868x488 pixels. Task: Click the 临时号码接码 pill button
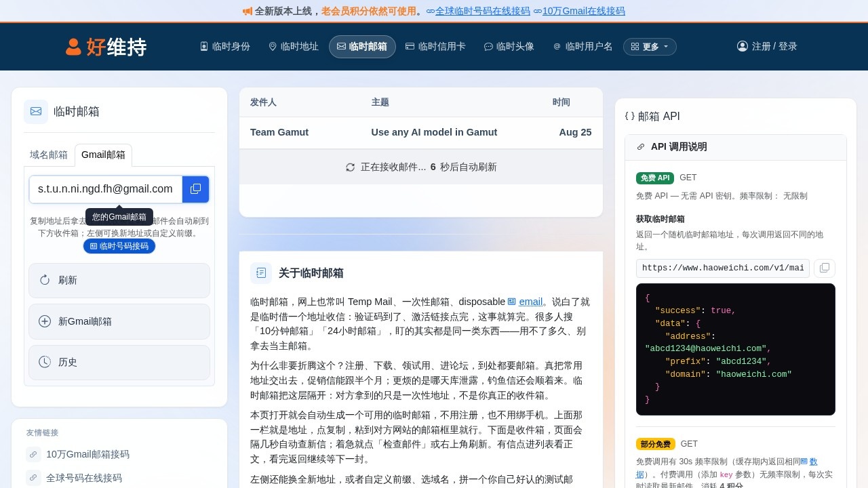click(119, 246)
